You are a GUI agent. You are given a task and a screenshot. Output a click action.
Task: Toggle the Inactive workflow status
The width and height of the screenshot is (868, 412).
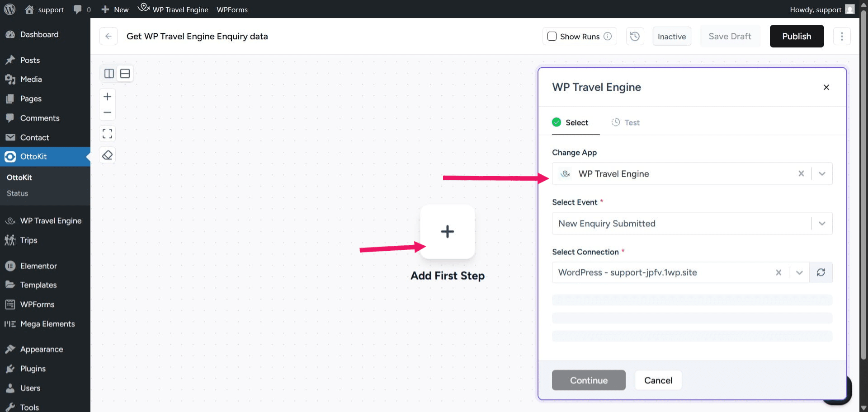coord(671,36)
